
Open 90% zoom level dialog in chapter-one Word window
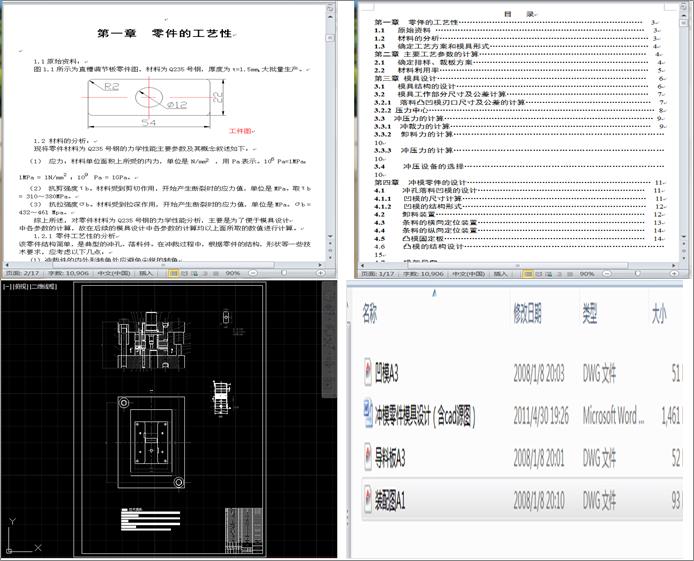click(x=233, y=273)
